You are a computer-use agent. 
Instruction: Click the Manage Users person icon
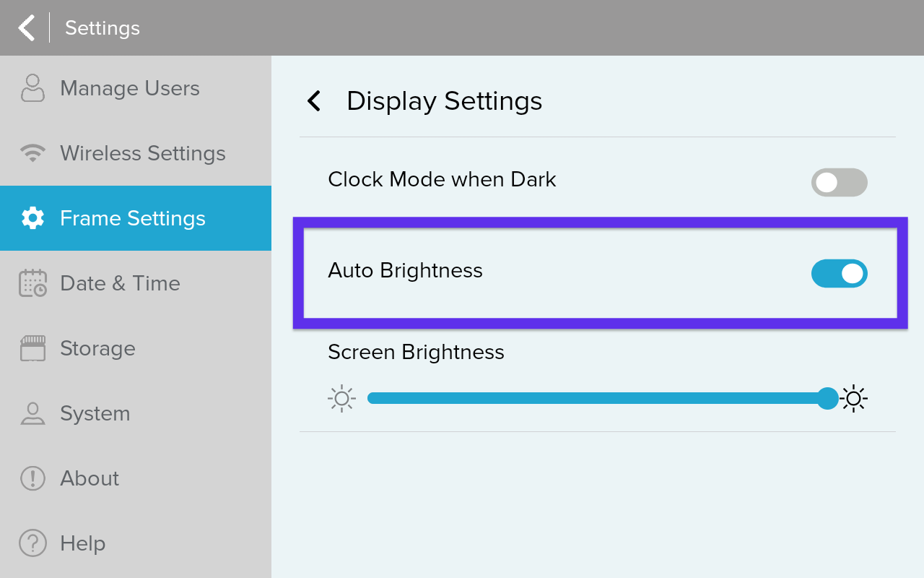(32, 88)
